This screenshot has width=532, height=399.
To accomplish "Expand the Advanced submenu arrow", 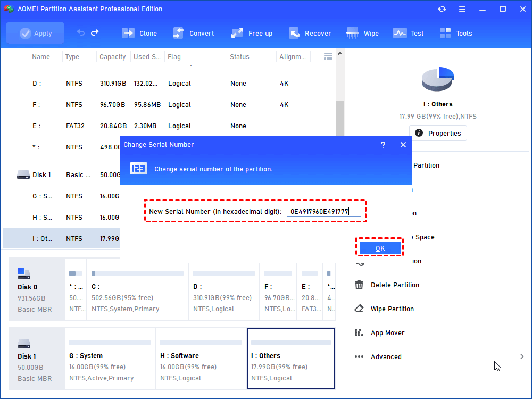I will [522, 356].
